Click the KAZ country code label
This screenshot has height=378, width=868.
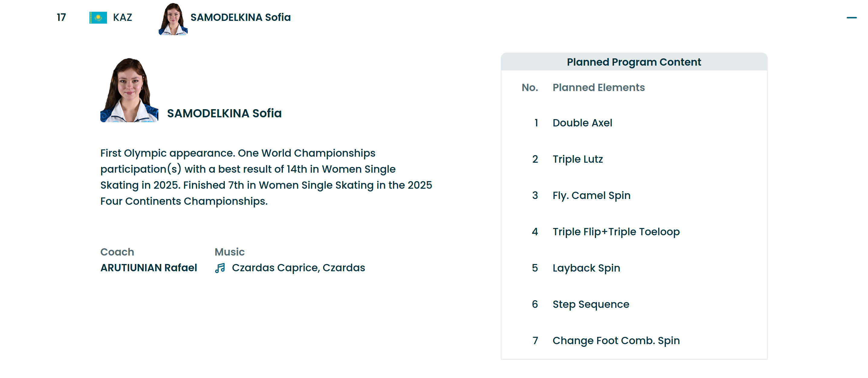click(122, 18)
